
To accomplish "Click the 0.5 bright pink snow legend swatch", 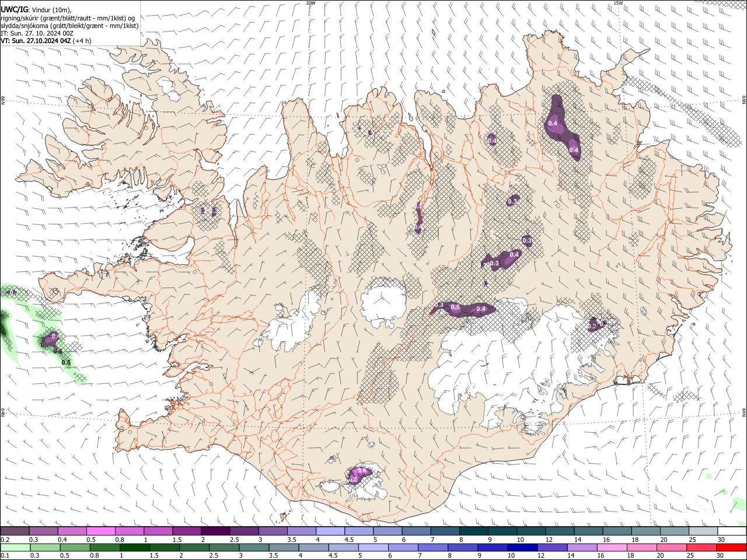I will pos(101,531).
